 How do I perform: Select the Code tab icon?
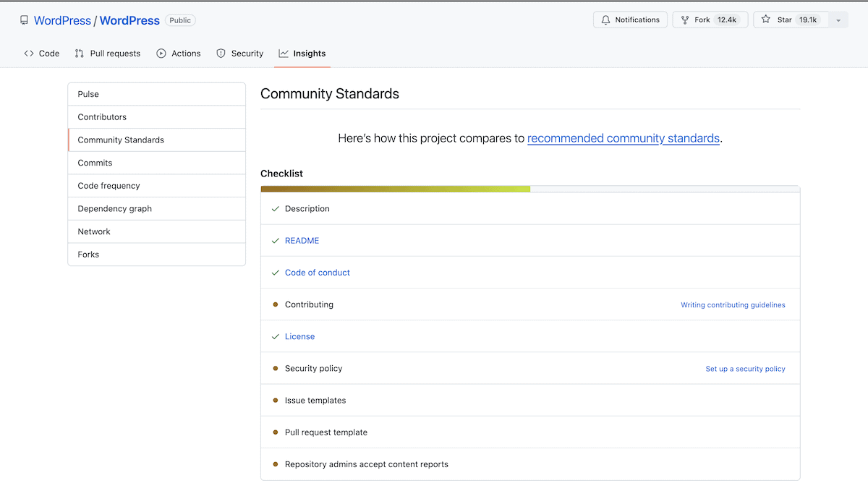[x=28, y=53]
